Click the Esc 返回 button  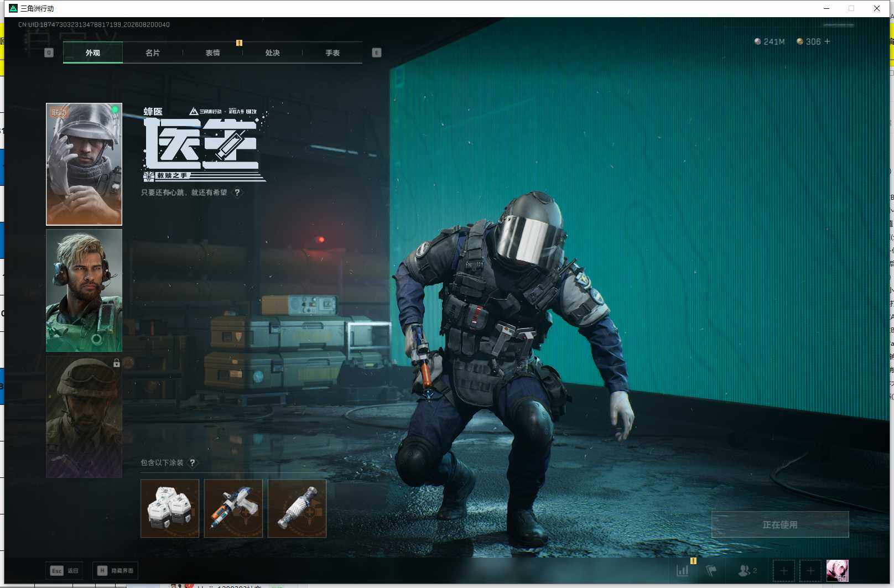pos(64,570)
